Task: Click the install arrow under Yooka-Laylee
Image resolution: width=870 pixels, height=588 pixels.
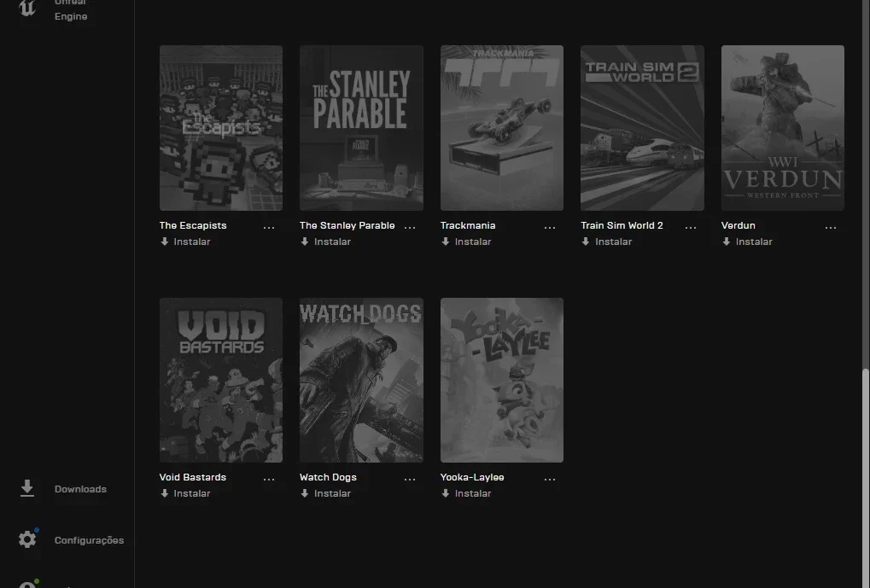Action: [445, 493]
